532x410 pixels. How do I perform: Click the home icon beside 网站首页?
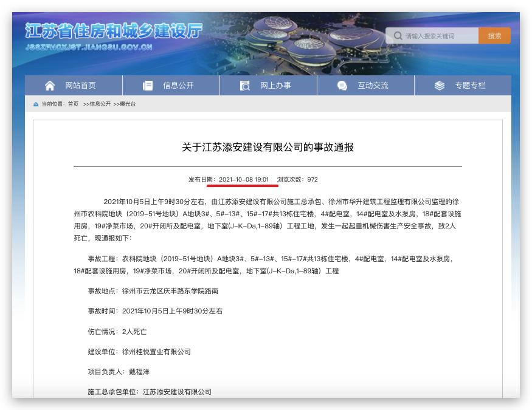tap(50, 86)
